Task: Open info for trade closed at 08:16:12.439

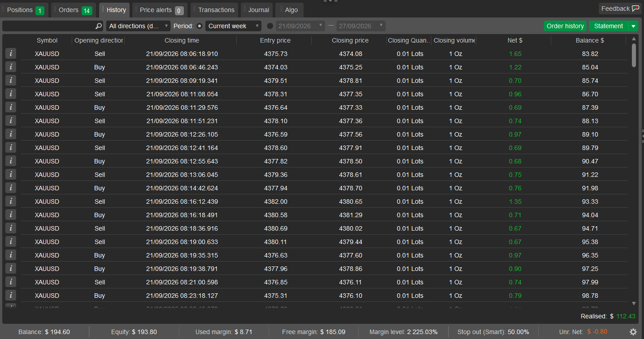Action: click(x=11, y=201)
